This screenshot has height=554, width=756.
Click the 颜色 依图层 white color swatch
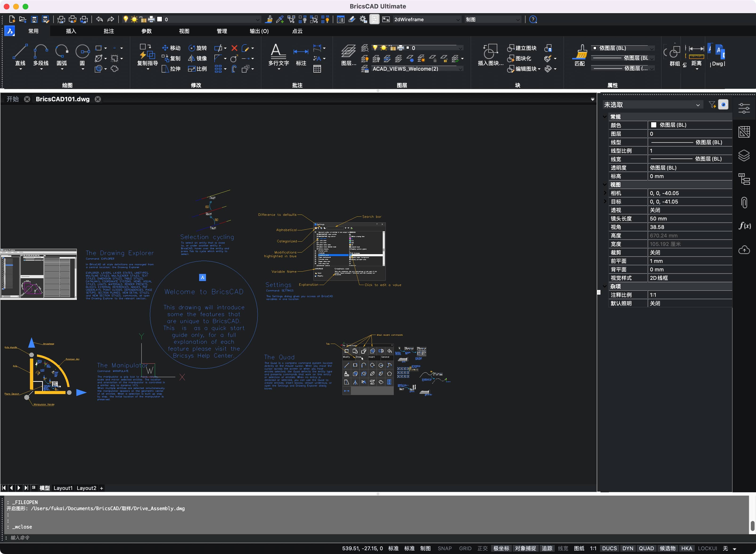(x=654, y=125)
